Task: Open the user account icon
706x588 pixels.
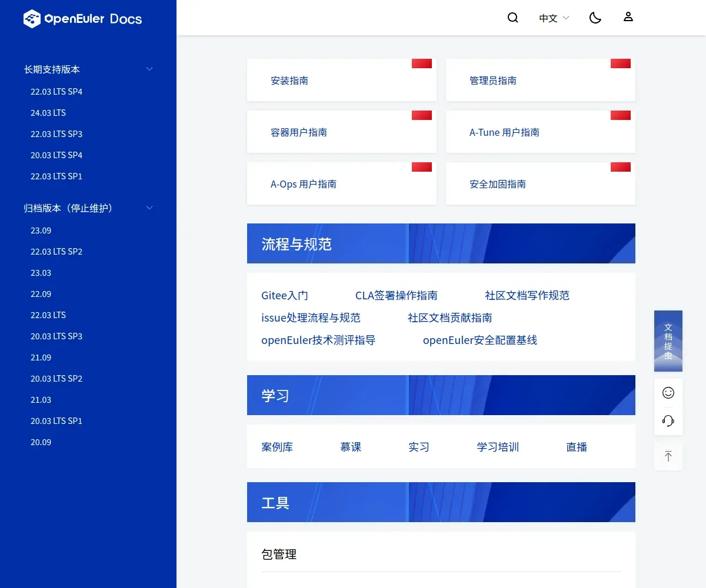Action: tap(628, 17)
